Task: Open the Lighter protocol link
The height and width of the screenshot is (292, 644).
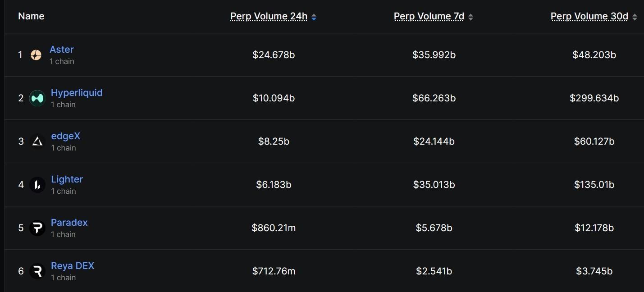Action: tap(67, 179)
